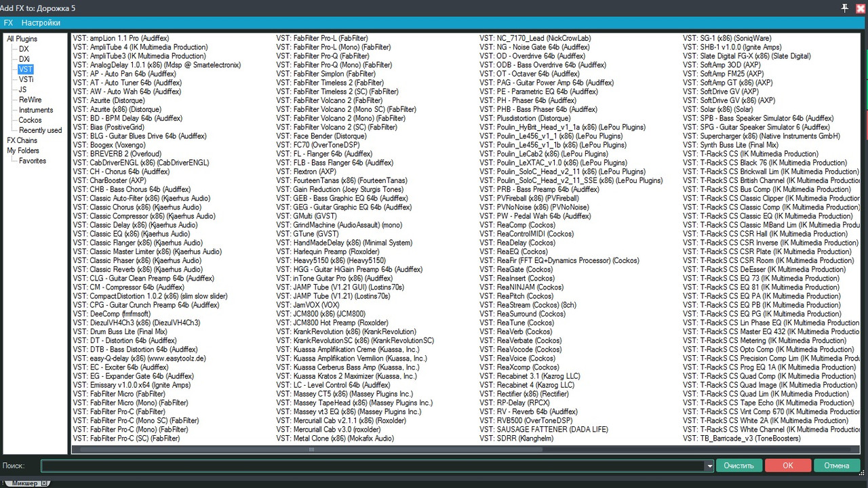The image size is (868, 488).
Task: Select VST: AmpliTube 4 (IK Multimedia Production)
Action: click(x=140, y=47)
